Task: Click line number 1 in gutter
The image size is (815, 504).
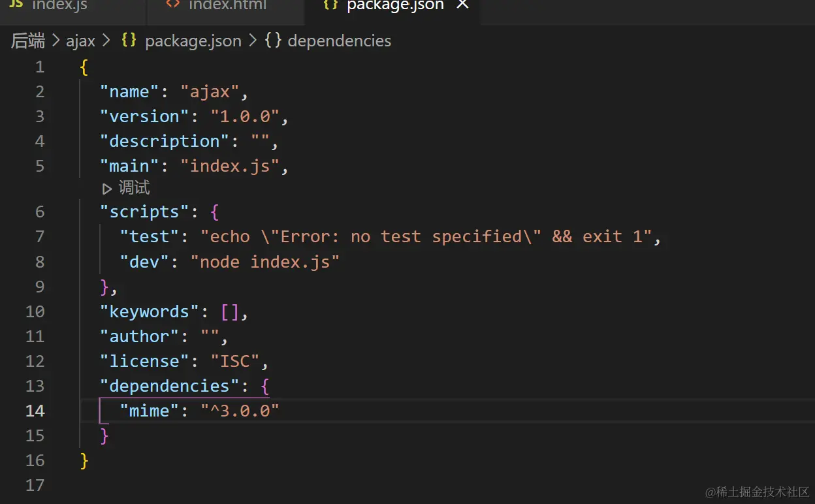Action: point(40,67)
